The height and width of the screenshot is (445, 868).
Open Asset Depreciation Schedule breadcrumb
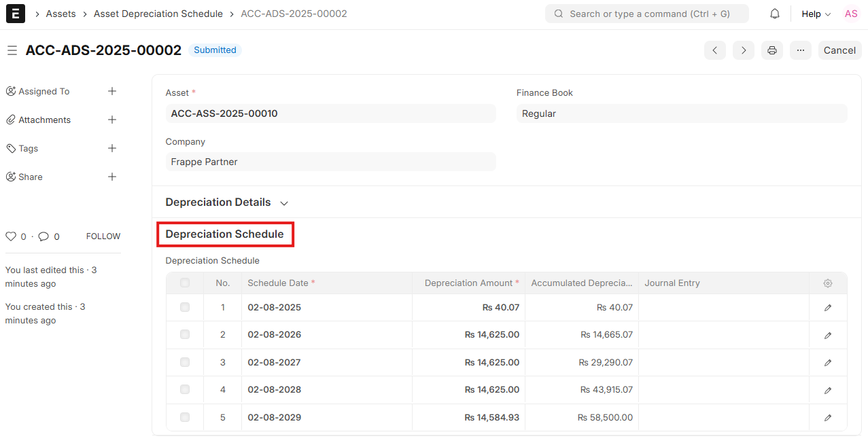point(158,14)
